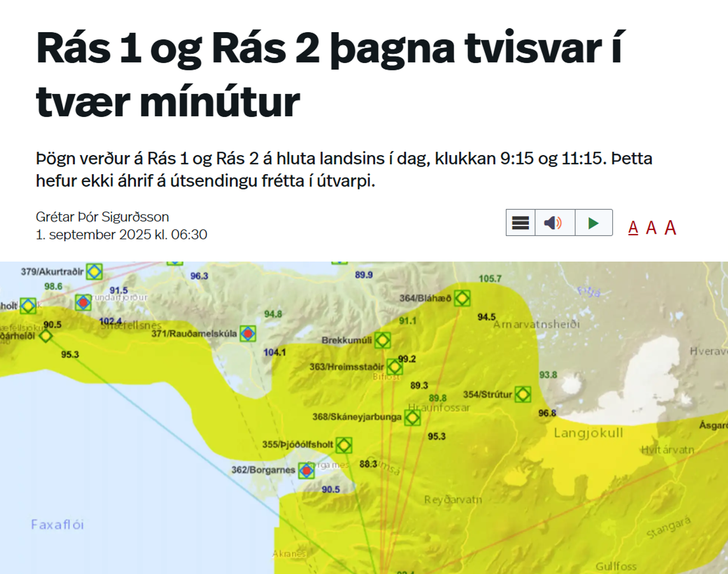The image size is (728, 574).
Task: Open author Grétar Þór Sigurðsson's page
Action: [x=102, y=217]
